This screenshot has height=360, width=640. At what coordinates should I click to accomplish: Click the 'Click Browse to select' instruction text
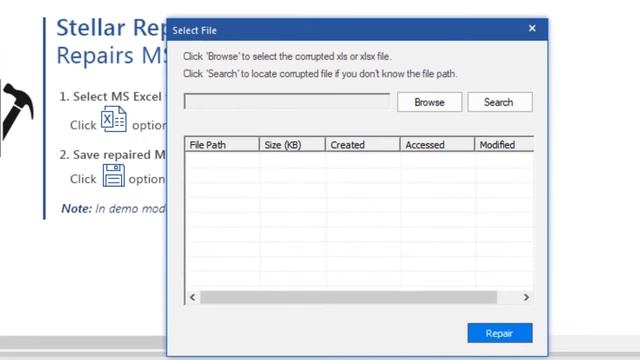[x=287, y=56]
